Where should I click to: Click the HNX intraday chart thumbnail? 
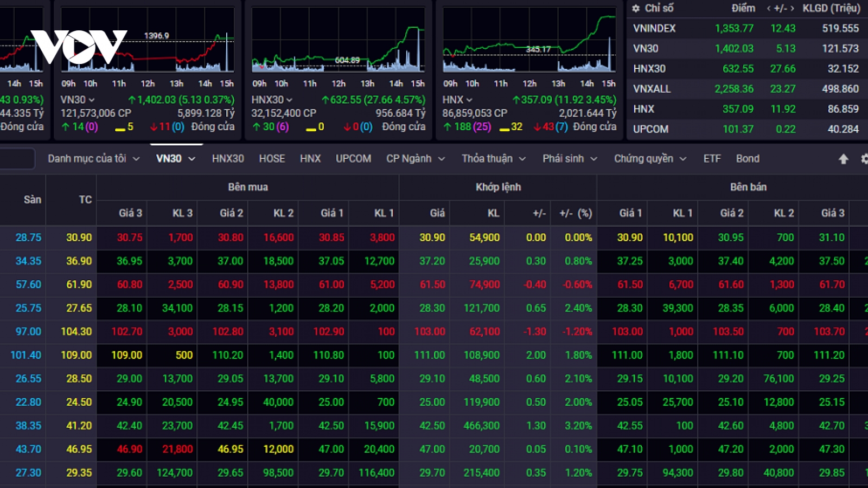529,39
